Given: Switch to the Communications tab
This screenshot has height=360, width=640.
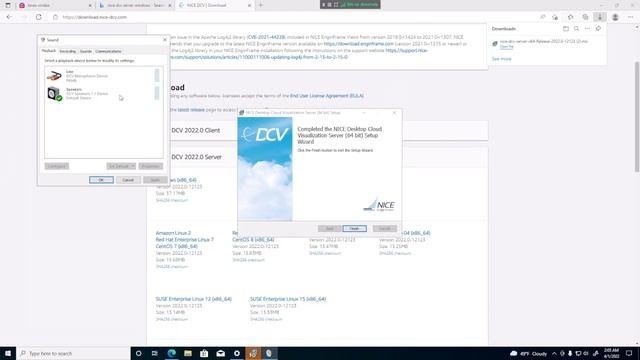Looking at the screenshot, I should click(x=108, y=51).
